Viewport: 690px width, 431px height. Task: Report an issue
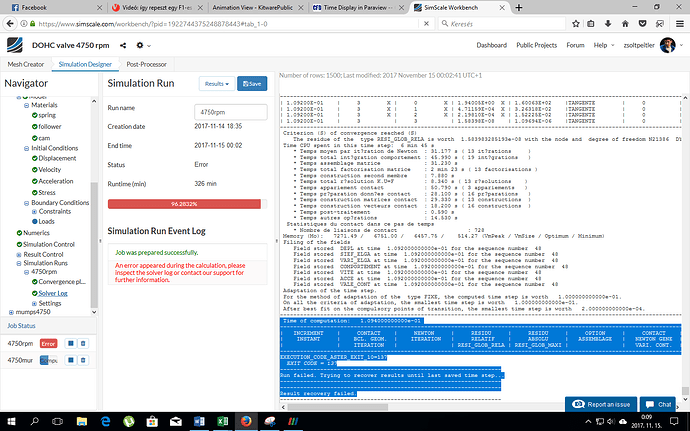601,404
